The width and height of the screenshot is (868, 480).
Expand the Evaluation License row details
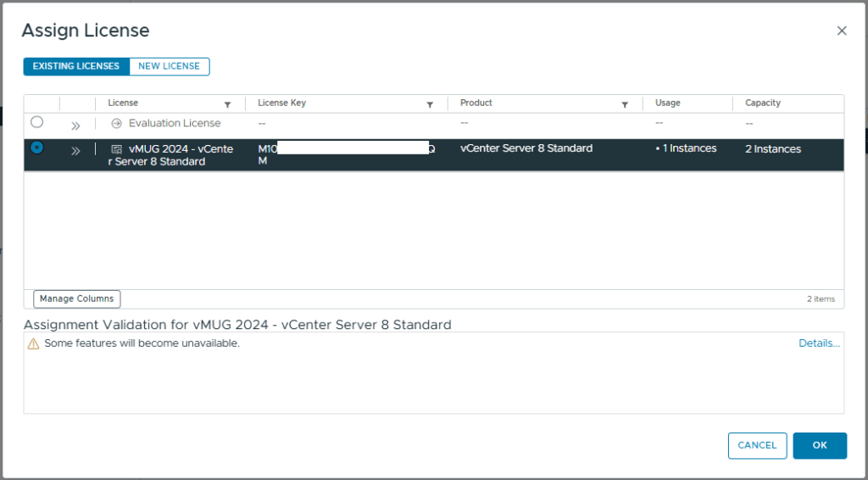point(75,126)
